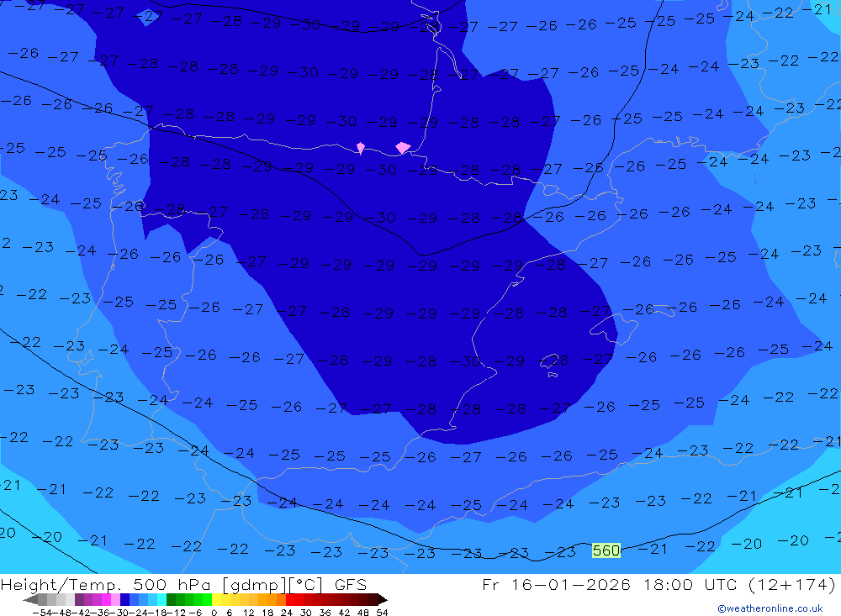The width and height of the screenshot is (841, 616).
Task: Click the 0 legend scale value
Action: coord(214,613)
